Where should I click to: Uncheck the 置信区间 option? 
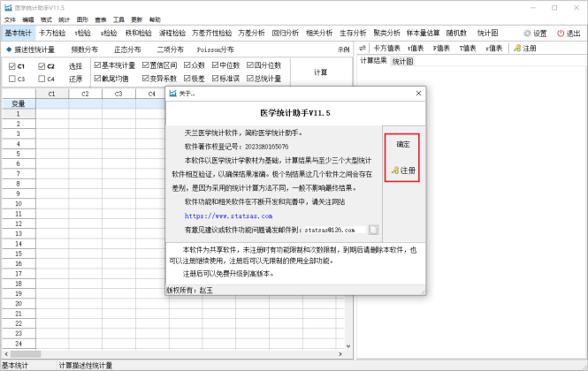[146, 65]
